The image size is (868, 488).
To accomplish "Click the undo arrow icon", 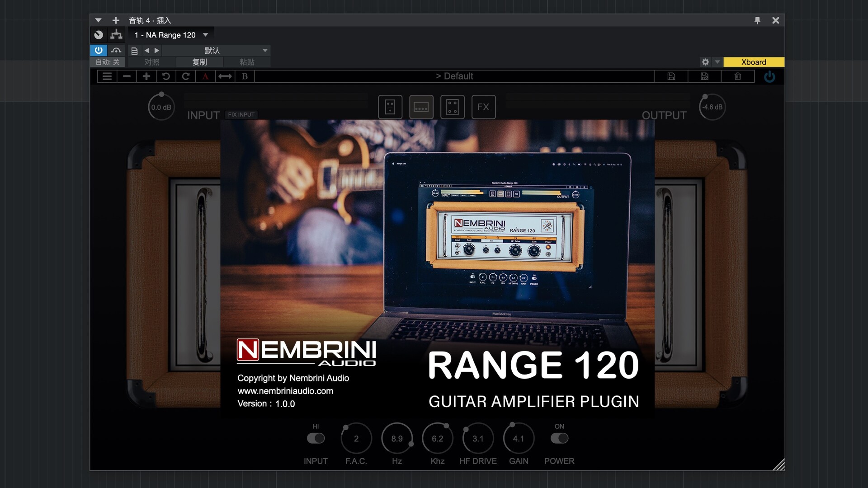I will [x=166, y=76].
